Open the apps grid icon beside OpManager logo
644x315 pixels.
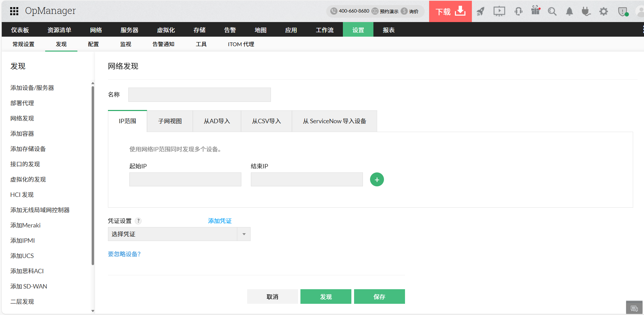tap(14, 11)
